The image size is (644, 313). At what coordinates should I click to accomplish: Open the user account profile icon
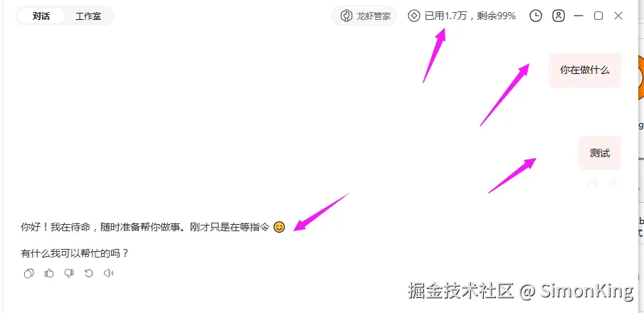click(559, 16)
